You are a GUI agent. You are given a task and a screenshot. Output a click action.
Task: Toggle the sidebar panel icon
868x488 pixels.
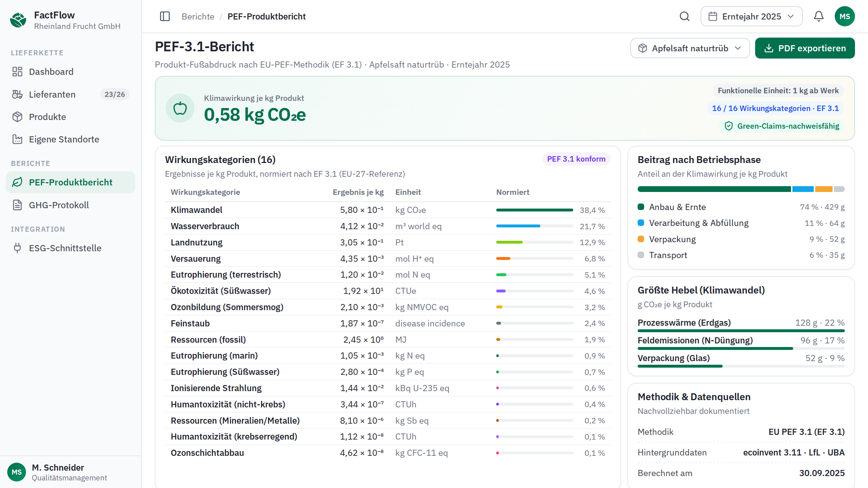point(165,16)
